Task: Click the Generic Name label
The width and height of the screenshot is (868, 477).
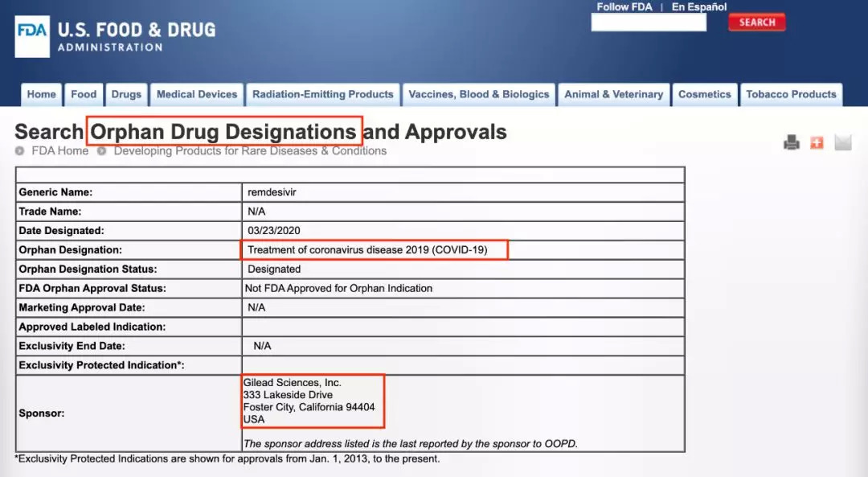Action: click(55, 192)
